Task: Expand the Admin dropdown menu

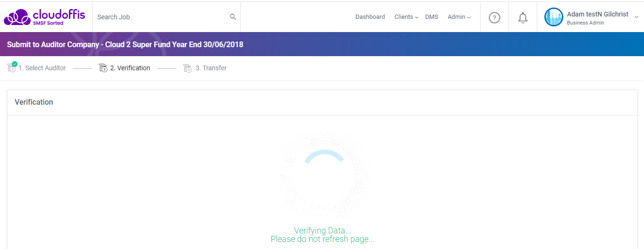Action: coord(459,17)
